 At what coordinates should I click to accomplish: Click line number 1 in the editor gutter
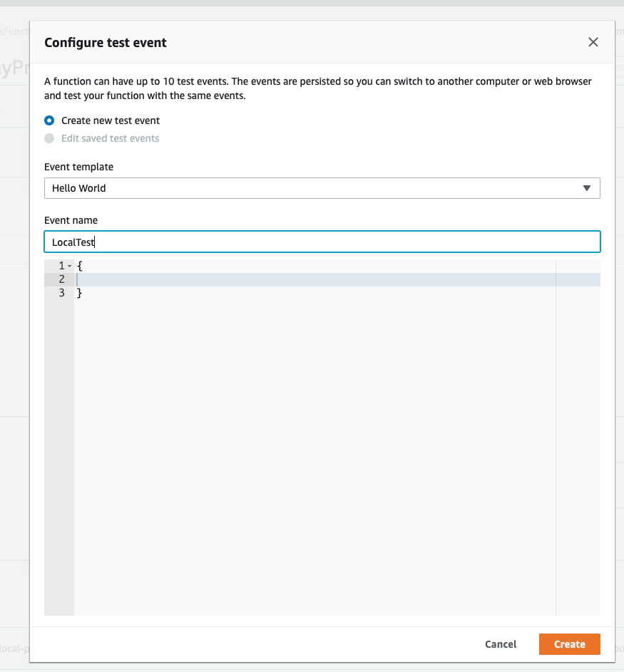(61, 266)
